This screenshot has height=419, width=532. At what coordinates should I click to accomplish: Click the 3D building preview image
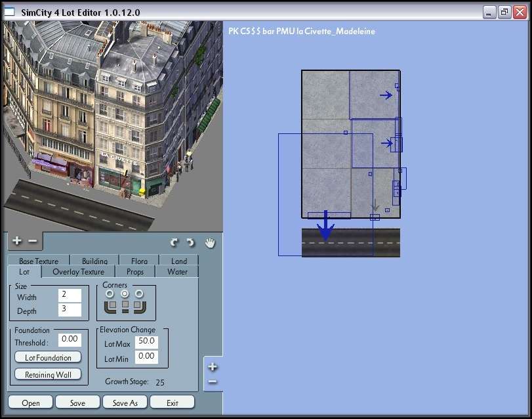pyautogui.click(x=113, y=126)
